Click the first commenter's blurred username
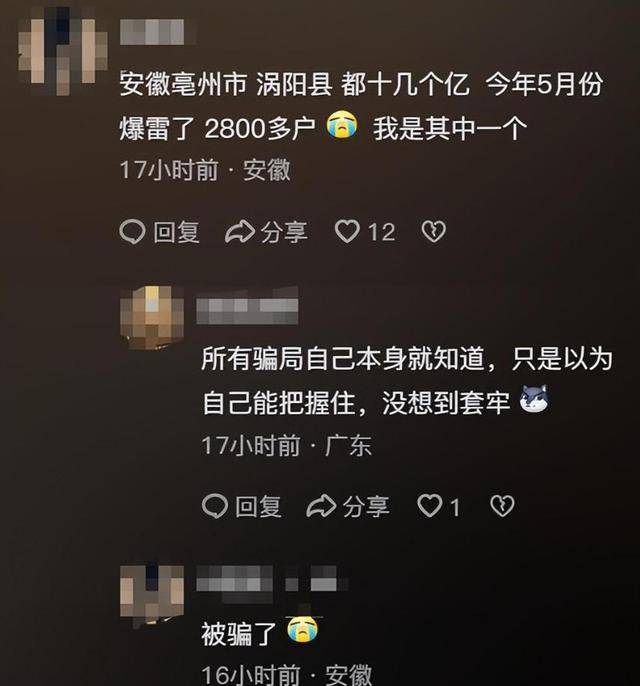640x686 pixels. pyautogui.click(x=152, y=32)
